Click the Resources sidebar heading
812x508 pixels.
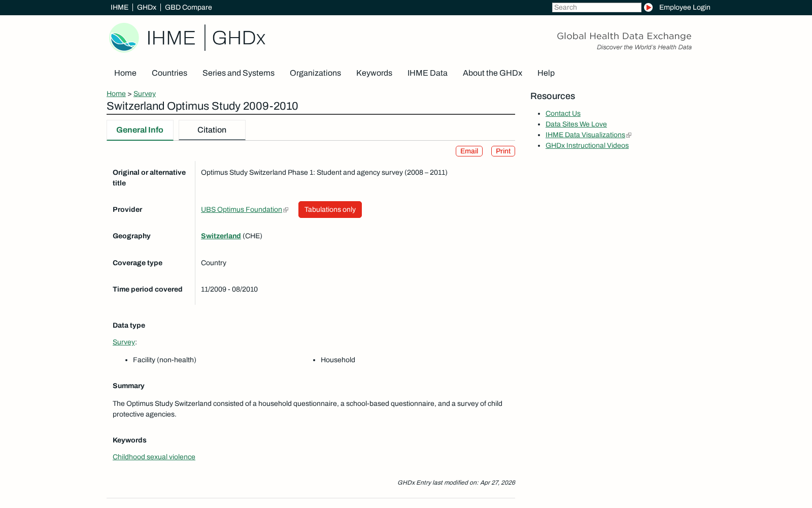click(553, 97)
